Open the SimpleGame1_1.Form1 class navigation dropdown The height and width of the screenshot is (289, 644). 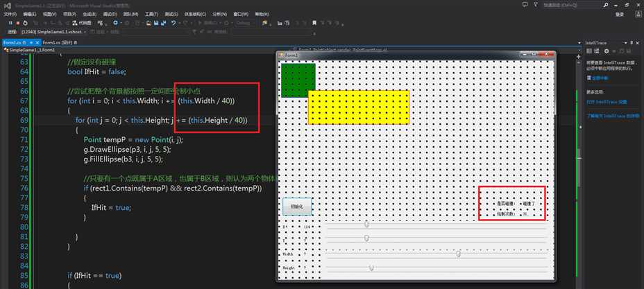(148, 49)
